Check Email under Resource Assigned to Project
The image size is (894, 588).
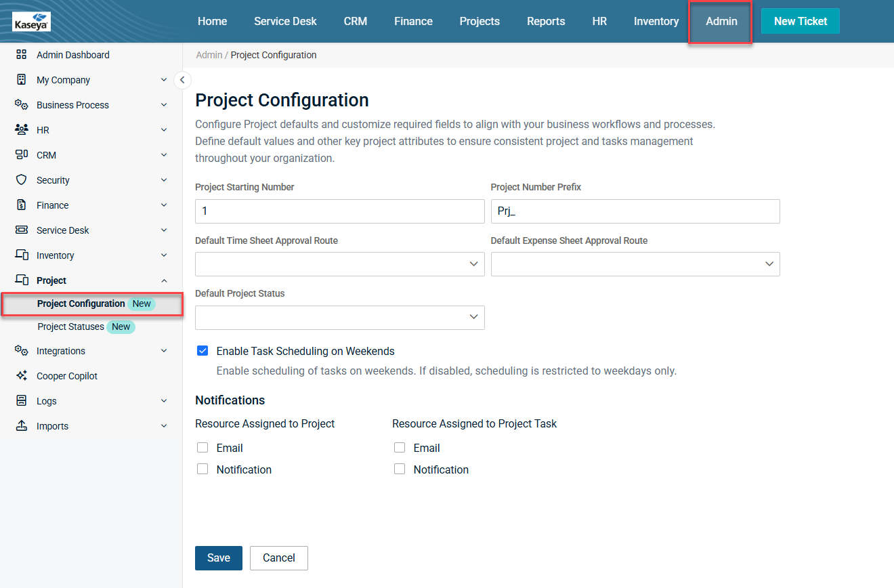click(x=203, y=448)
